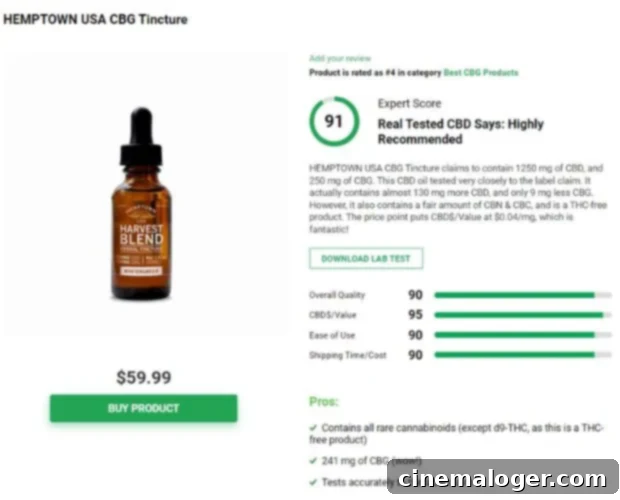620x500 pixels.
Task: Click the Shipping Time/Cost rating bar
Action: click(523, 355)
